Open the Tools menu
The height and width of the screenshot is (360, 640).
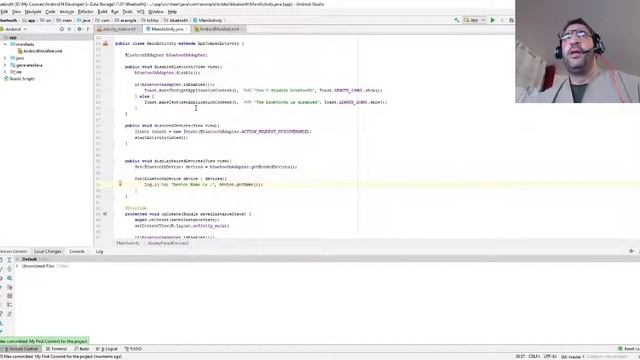click(128, 12)
